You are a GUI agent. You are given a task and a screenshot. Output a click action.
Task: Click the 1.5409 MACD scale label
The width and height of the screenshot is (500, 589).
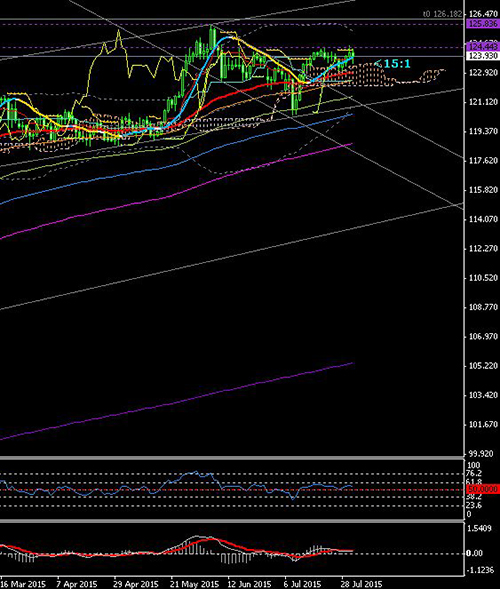click(x=479, y=528)
